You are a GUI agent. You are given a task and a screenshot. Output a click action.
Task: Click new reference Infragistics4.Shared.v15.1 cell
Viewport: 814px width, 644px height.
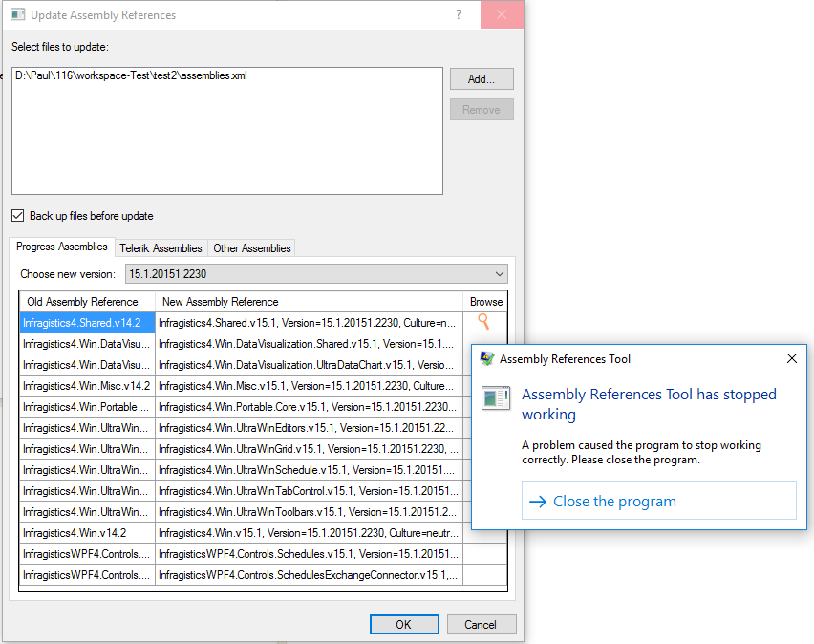pyautogui.click(x=309, y=323)
